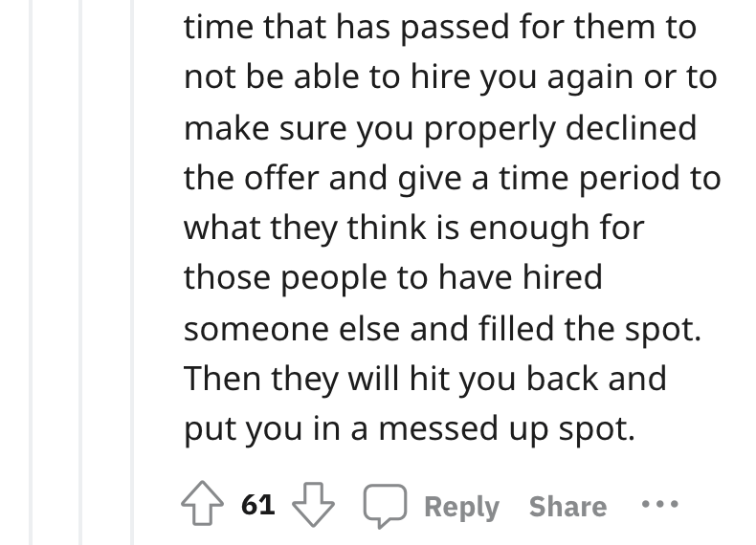Click the speech bubble reply icon

[386, 506]
